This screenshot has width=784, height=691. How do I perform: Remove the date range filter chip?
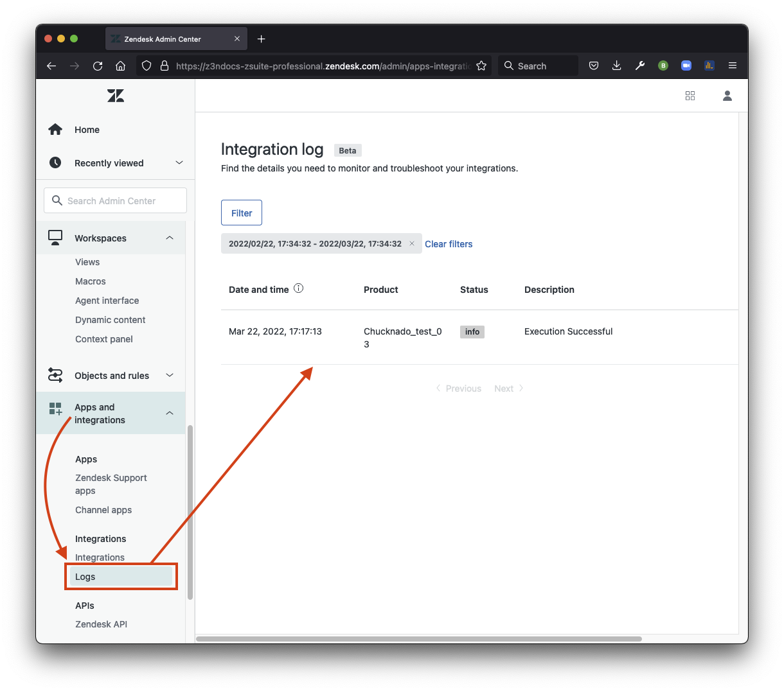point(412,243)
